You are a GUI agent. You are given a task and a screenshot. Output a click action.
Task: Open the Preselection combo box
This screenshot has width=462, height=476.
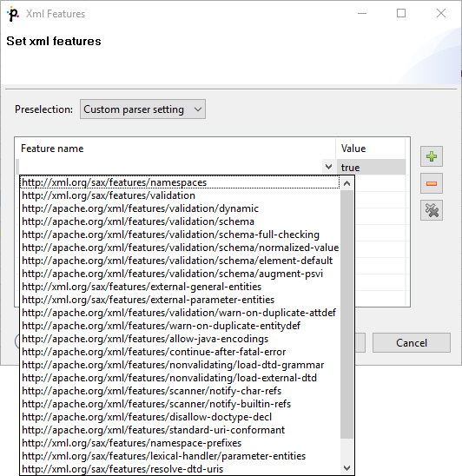click(x=142, y=109)
